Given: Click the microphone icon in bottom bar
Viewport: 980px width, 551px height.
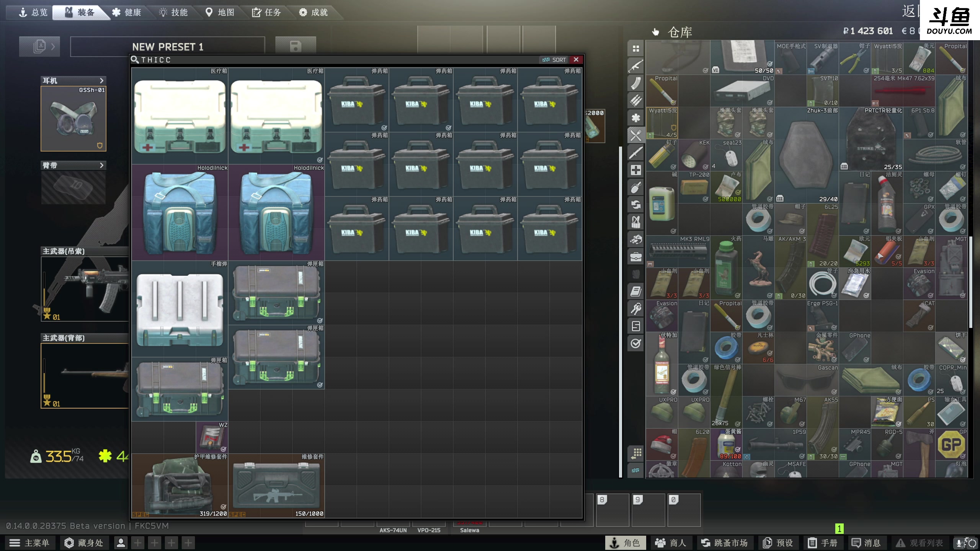Looking at the screenshot, I should (959, 543).
